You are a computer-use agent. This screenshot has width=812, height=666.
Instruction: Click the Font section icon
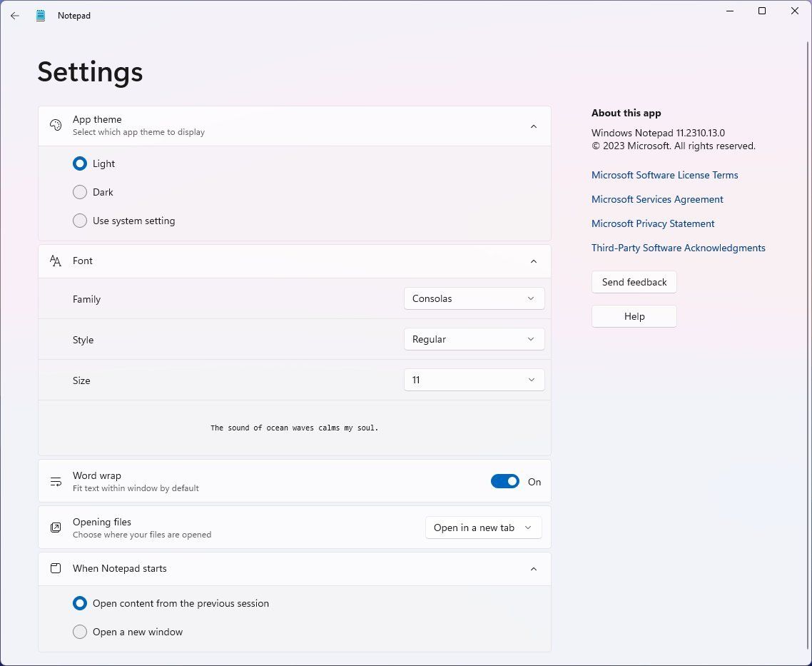click(56, 261)
